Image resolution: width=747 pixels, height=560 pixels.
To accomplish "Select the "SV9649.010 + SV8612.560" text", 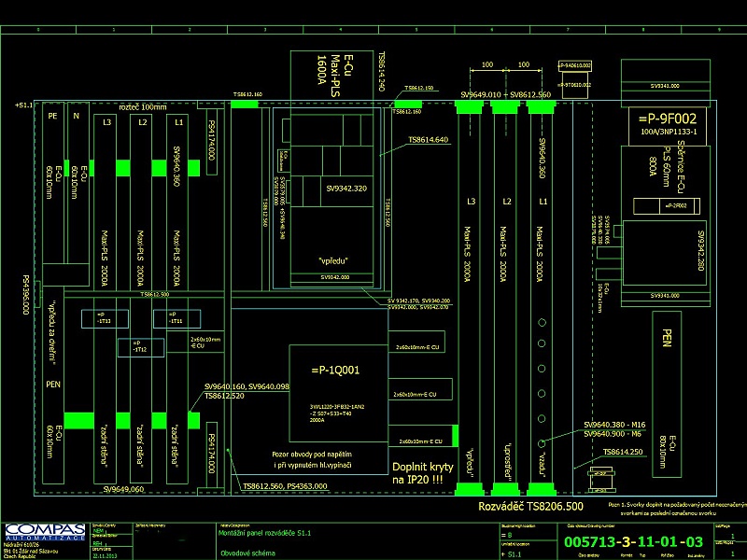I will [x=505, y=95].
